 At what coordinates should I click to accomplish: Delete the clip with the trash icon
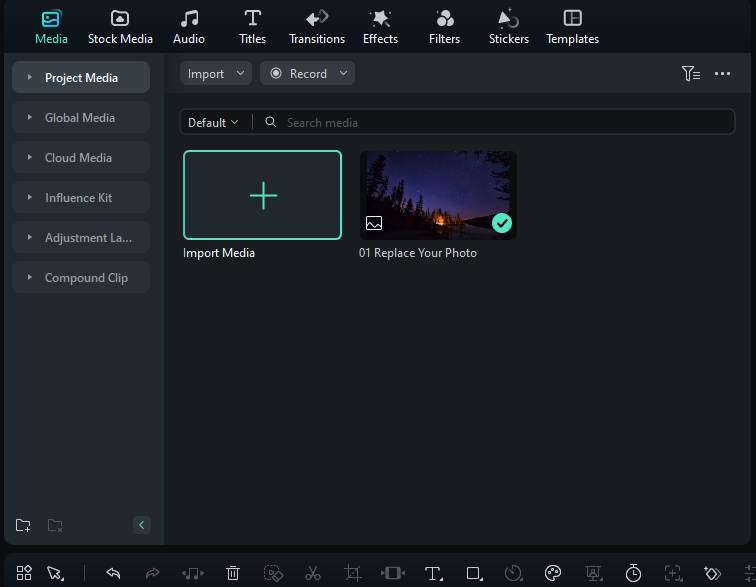coord(233,573)
